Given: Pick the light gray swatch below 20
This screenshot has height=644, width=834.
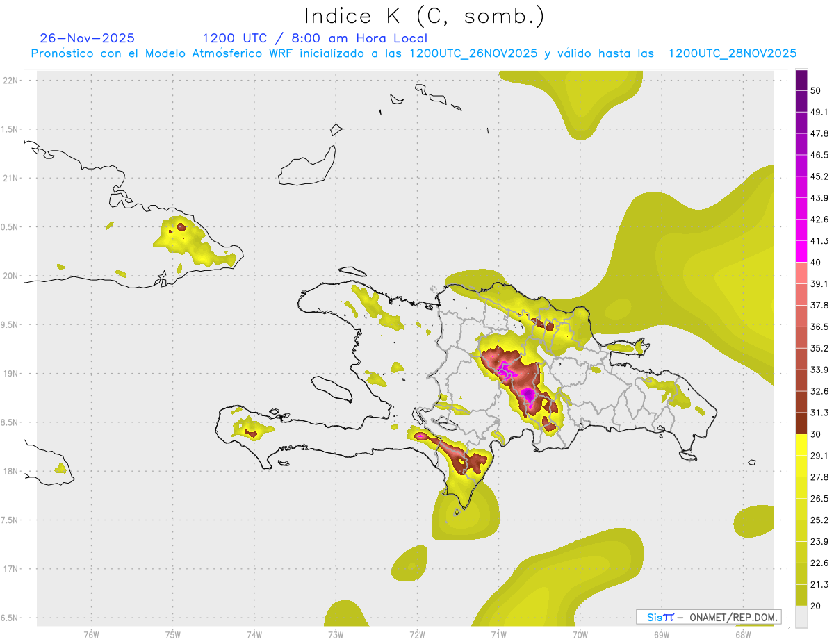Looking at the screenshot, I should coord(801,616).
